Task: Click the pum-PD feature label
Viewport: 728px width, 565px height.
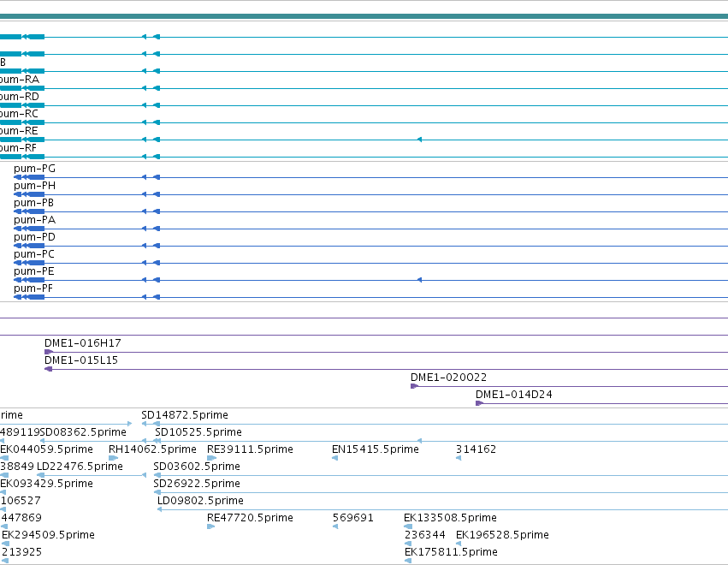Action: [x=34, y=237]
